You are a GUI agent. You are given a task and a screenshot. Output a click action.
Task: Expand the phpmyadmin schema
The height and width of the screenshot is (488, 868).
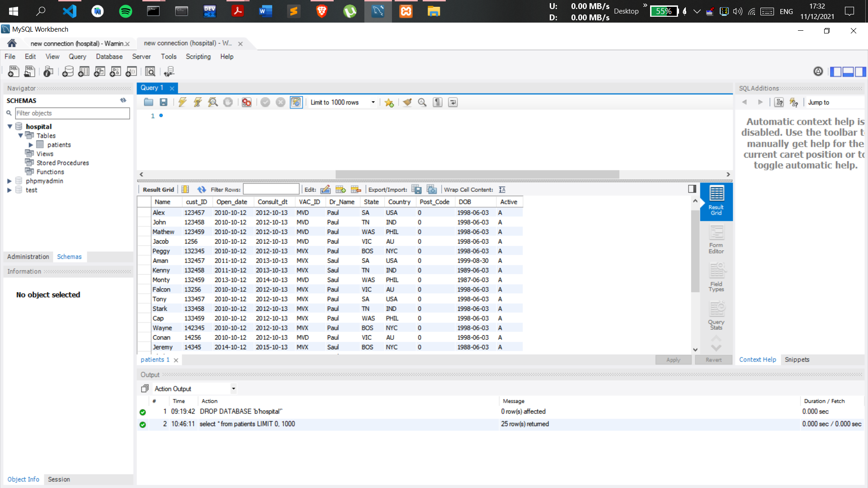[x=10, y=181]
